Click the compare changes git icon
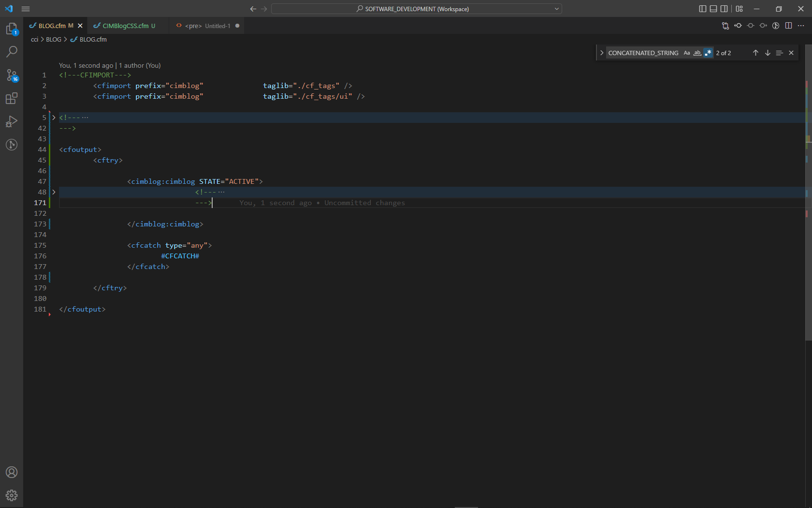Image resolution: width=812 pixels, height=508 pixels. click(x=725, y=26)
